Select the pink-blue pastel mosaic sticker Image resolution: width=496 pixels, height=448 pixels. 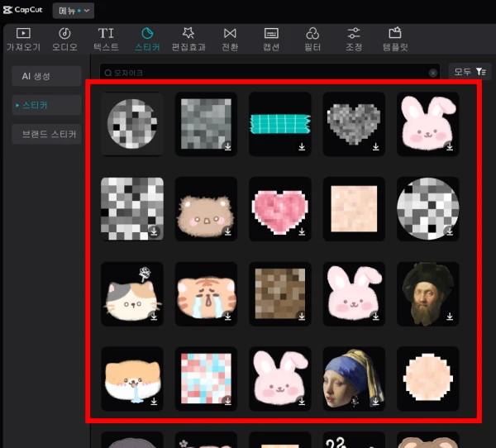[x=206, y=379]
